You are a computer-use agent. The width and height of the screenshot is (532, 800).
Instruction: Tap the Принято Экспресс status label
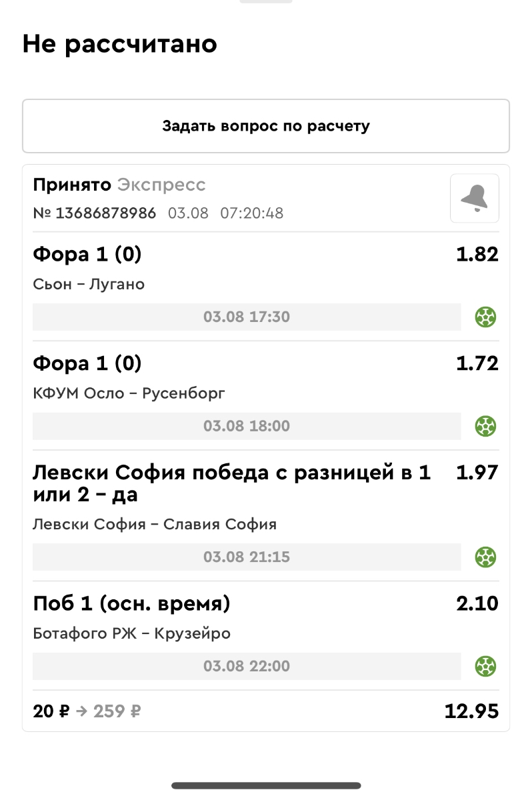point(119,185)
